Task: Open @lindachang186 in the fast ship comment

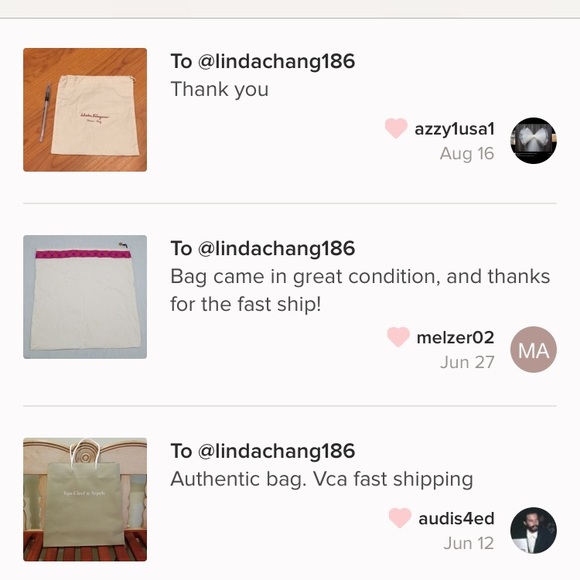Action: click(276, 249)
